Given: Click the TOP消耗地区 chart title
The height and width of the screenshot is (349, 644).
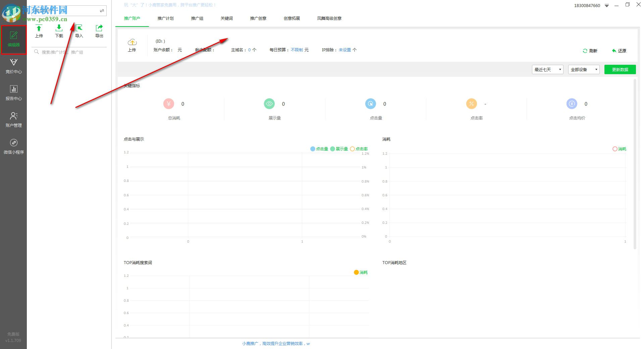Looking at the screenshot, I should (394, 262).
